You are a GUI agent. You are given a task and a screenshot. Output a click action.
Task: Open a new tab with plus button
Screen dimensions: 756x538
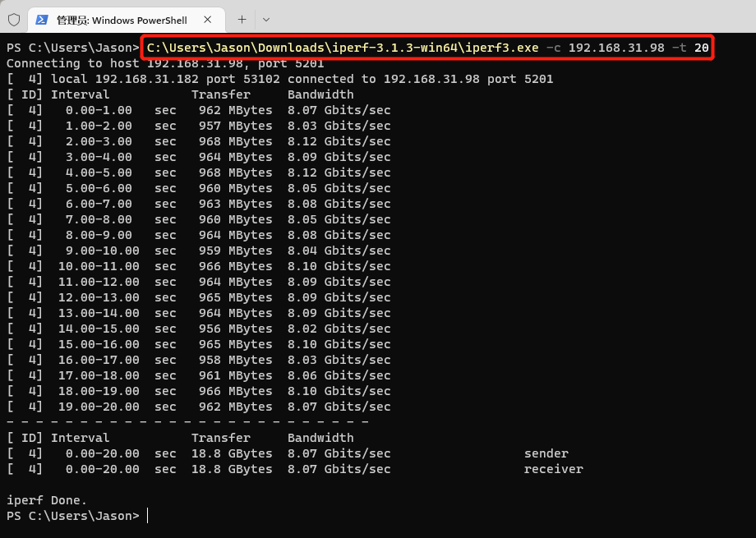(242, 19)
